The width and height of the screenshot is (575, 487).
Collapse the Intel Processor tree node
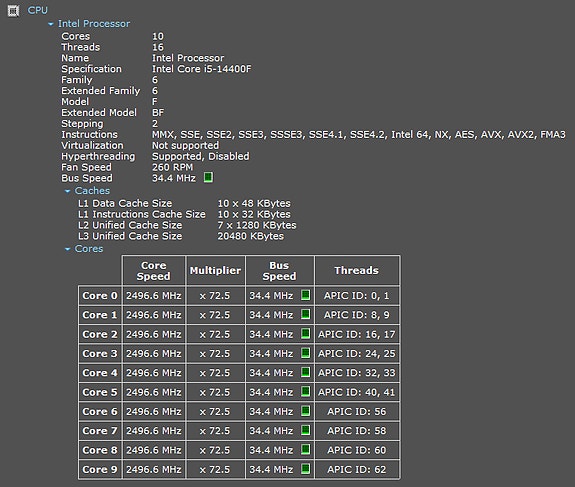(x=51, y=24)
